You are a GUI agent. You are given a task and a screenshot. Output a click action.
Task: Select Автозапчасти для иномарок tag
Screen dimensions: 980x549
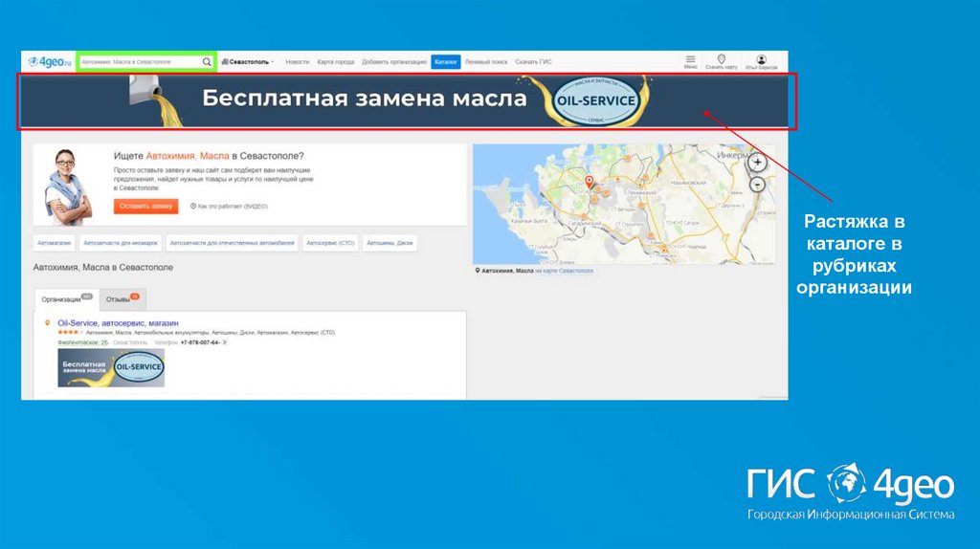(121, 243)
